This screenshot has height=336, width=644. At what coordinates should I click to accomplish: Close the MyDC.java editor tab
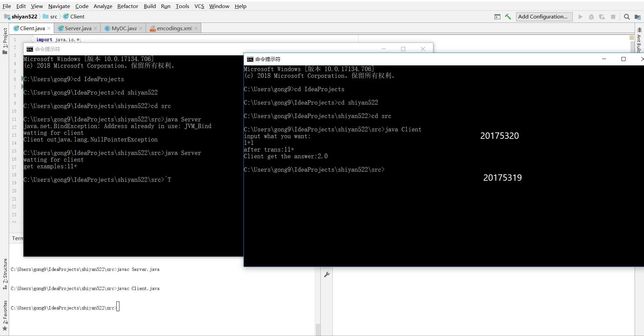[141, 29]
